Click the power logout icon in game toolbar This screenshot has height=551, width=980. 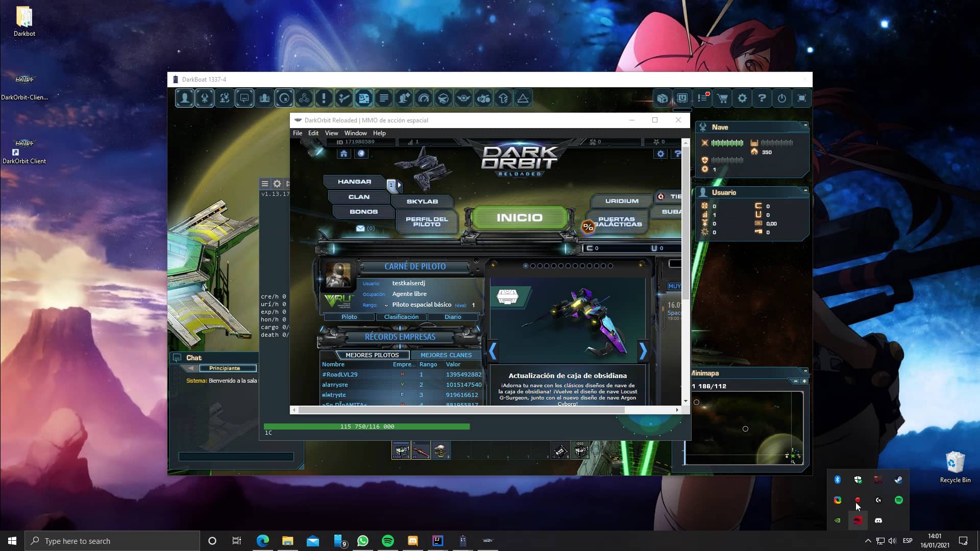click(x=782, y=98)
